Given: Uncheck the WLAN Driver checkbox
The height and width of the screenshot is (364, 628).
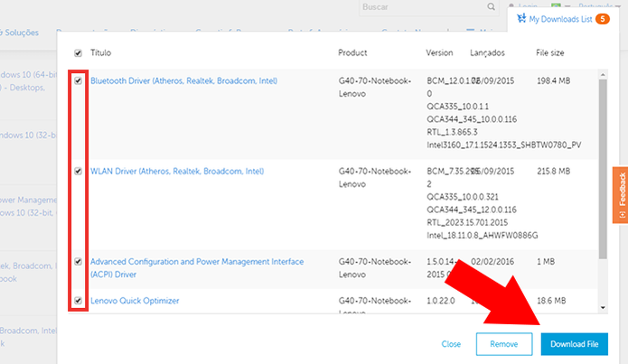Looking at the screenshot, I should (x=78, y=172).
